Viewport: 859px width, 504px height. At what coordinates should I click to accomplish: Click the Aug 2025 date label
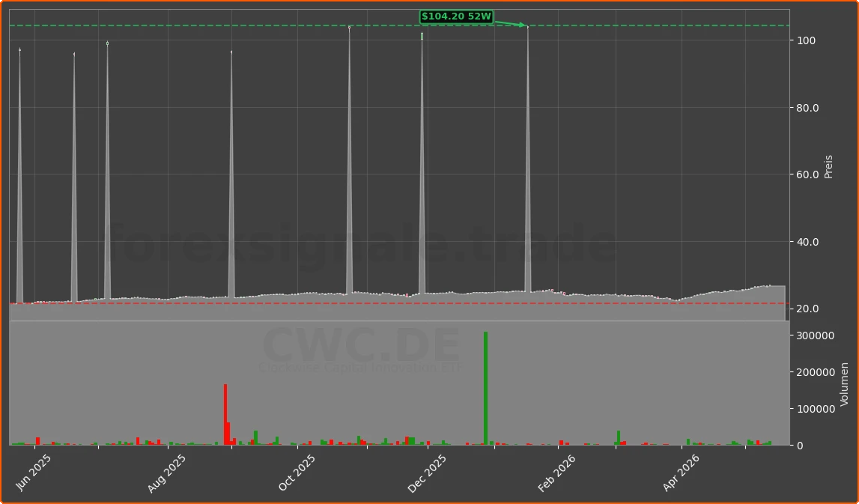click(166, 473)
